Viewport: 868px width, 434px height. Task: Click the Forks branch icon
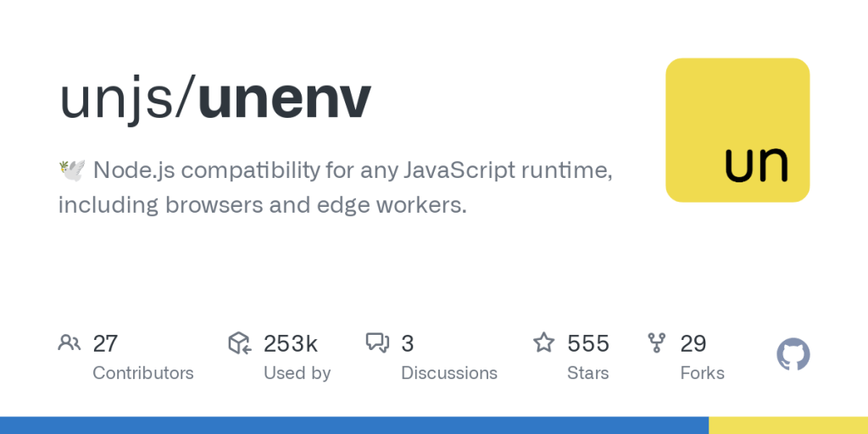657,343
